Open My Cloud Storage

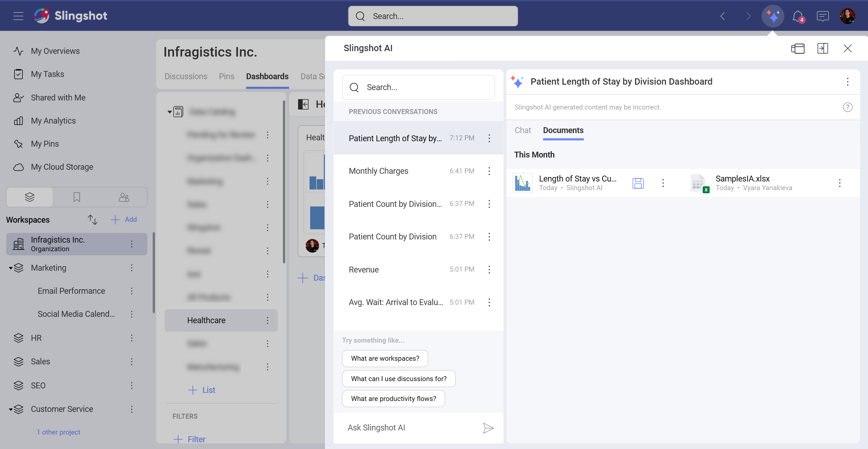(x=62, y=167)
